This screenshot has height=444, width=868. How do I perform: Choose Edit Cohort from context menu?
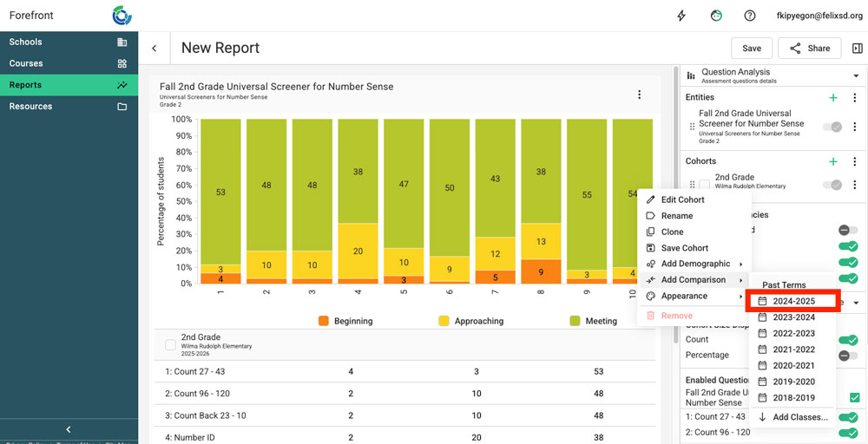[x=682, y=199]
